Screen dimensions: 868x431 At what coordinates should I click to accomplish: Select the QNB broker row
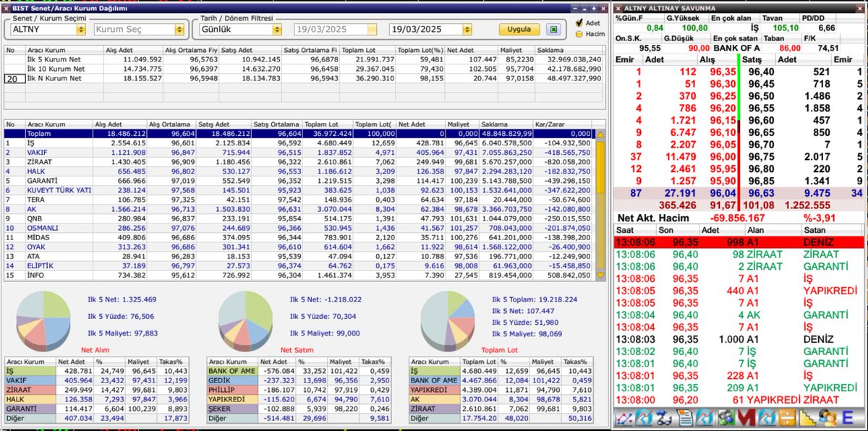pos(298,218)
